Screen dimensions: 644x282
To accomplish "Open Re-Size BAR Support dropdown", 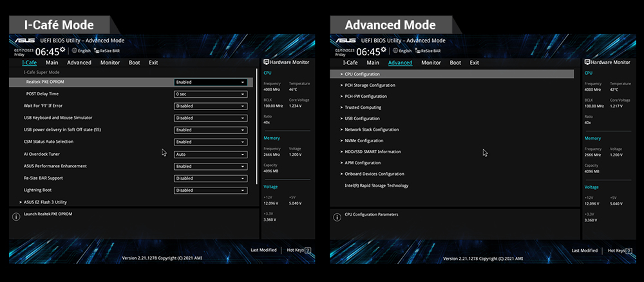I will [211, 178].
